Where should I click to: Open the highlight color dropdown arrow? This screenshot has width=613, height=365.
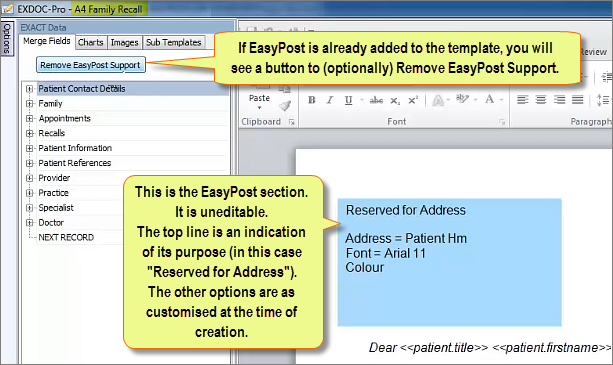(x=475, y=100)
